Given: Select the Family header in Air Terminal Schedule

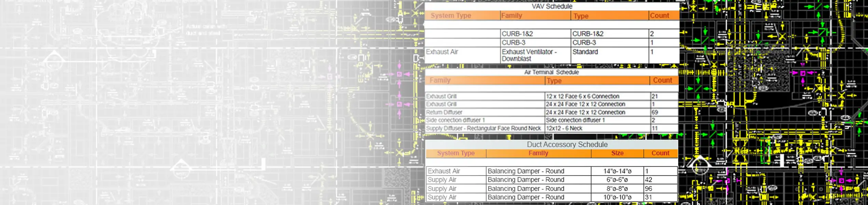Looking at the screenshot, I should click(440, 80).
